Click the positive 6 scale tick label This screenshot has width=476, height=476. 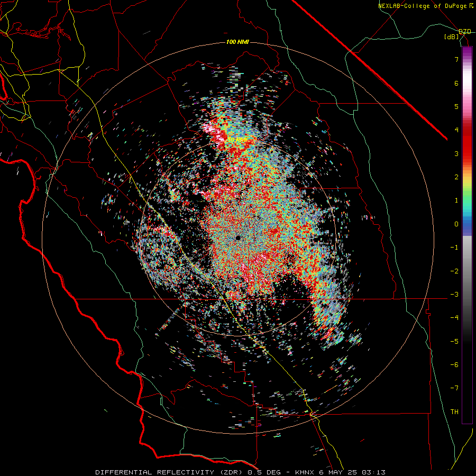click(456, 83)
